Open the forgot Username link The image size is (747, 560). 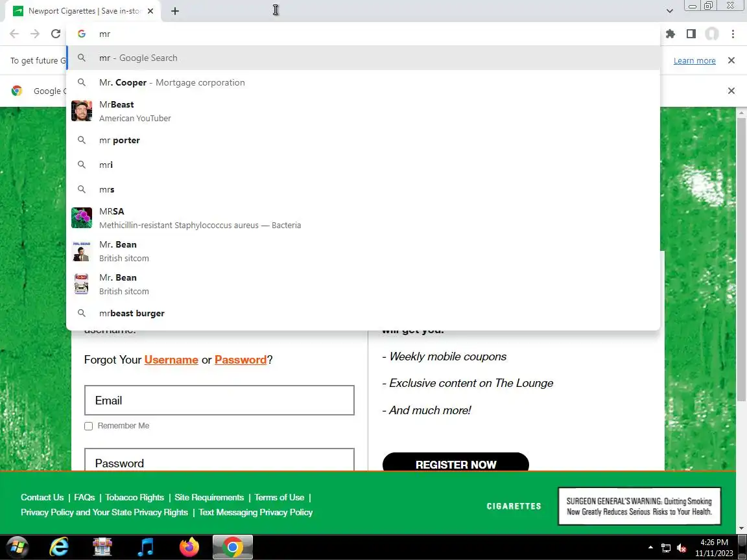(x=171, y=360)
